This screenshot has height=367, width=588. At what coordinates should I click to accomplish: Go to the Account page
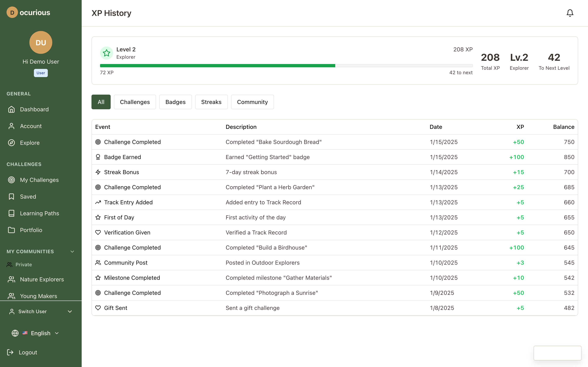click(31, 126)
